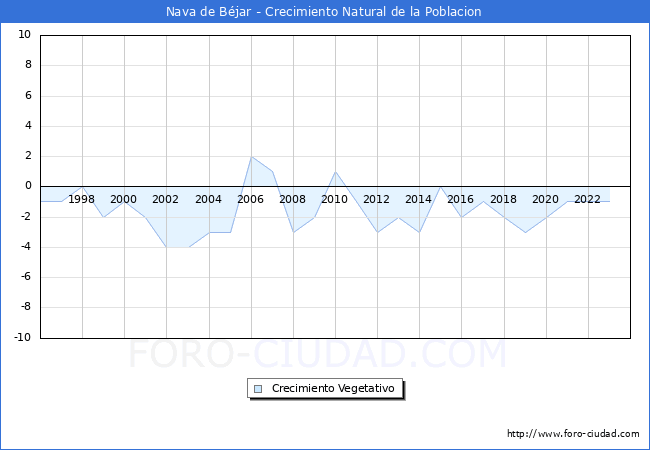Click the 2006 year label
The height and width of the screenshot is (450, 650).
coord(250,199)
